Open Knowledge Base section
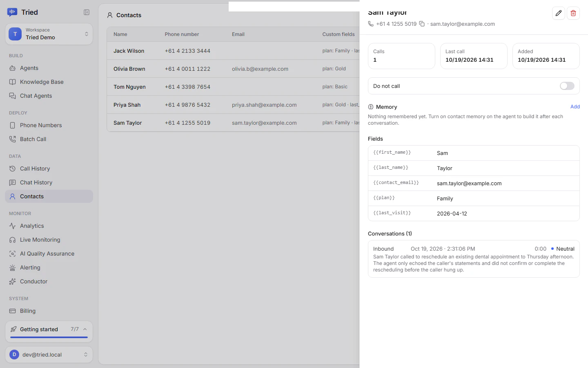 pos(49,82)
